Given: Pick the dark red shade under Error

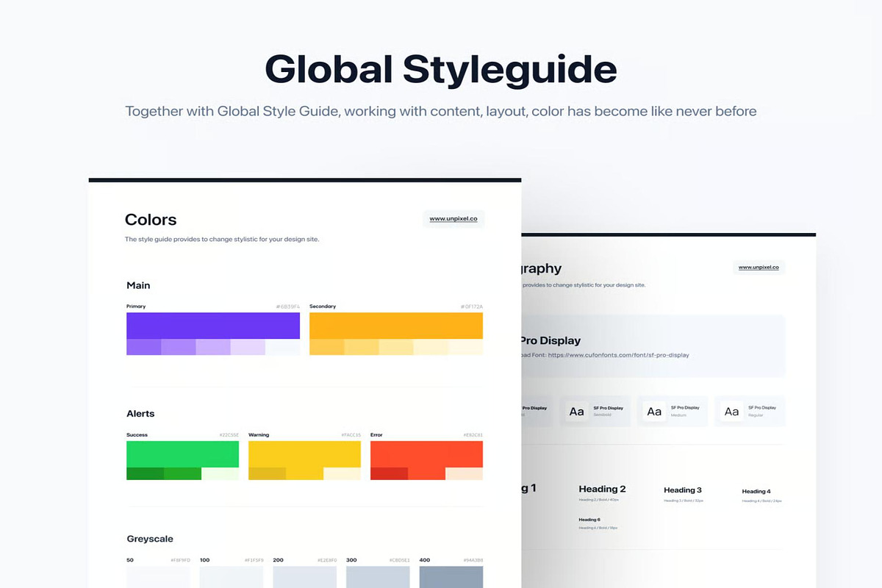Looking at the screenshot, I should click(x=389, y=473).
